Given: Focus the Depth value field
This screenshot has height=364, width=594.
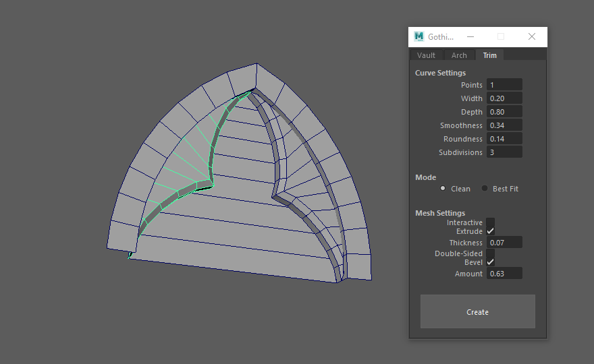Looking at the screenshot, I should tap(504, 112).
